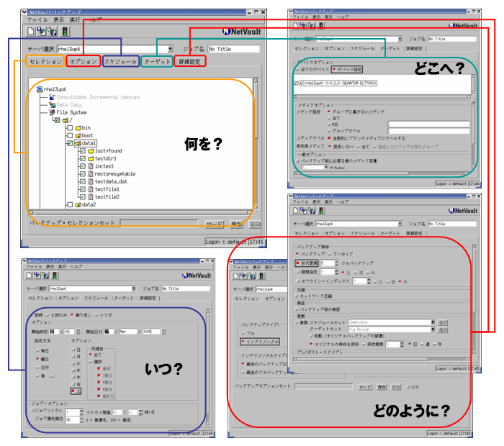This screenshot has height=446, width=504.
Task: Click the ジョブリトライ count stepper arrows
Action: pyautogui.click(x=81, y=414)
